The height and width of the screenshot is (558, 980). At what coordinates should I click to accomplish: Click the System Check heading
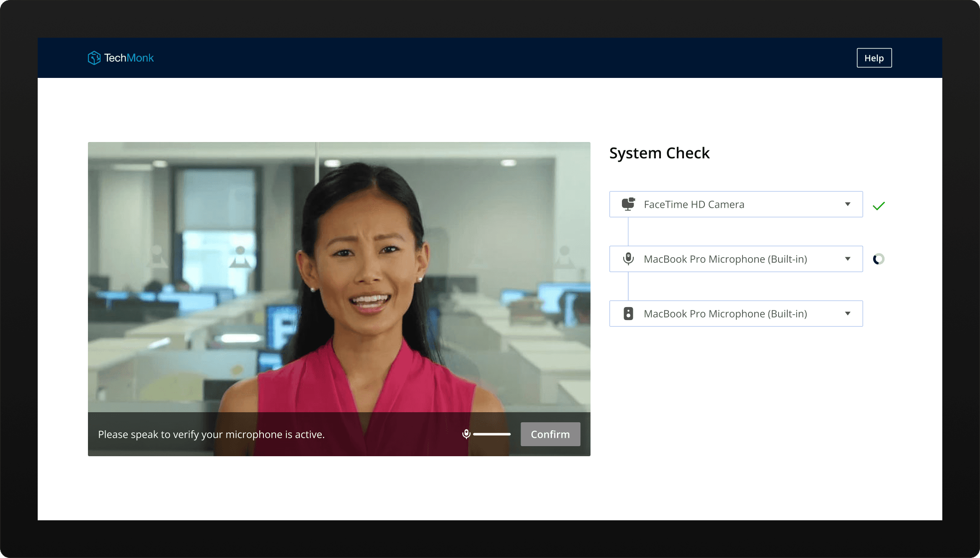point(659,153)
